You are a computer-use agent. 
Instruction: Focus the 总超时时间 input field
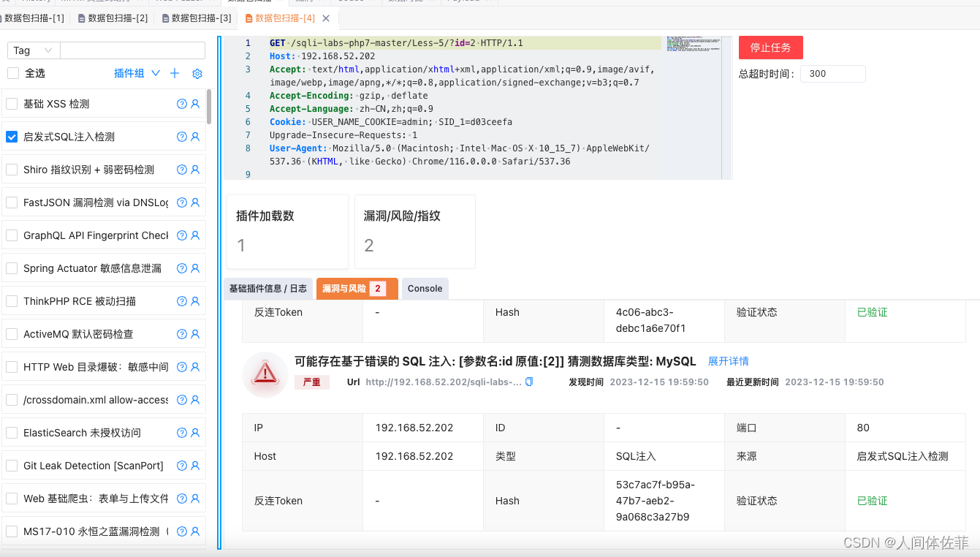click(x=832, y=74)
